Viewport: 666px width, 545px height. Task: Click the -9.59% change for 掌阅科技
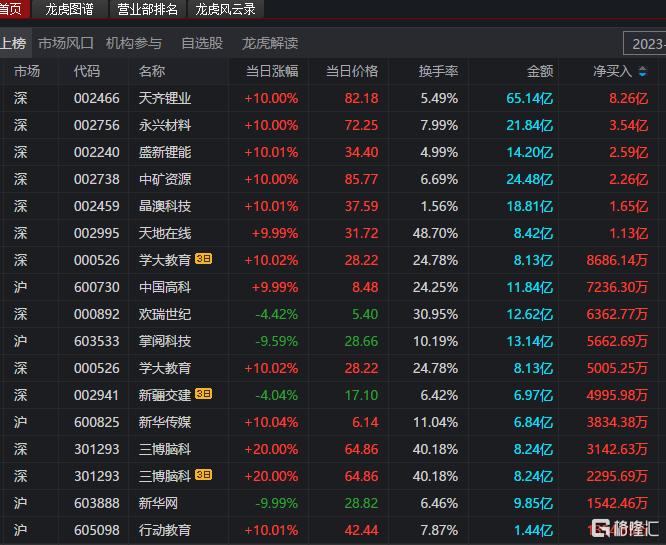click(277, 341)
